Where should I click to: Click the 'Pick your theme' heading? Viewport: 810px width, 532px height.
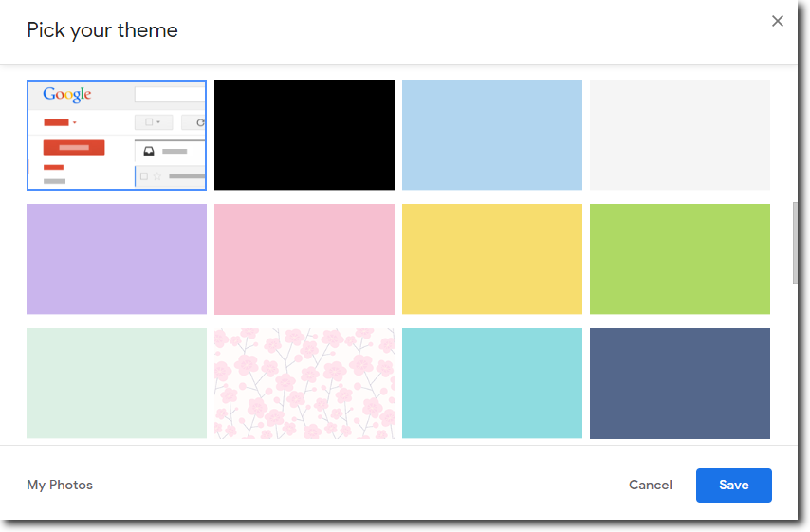102,30
